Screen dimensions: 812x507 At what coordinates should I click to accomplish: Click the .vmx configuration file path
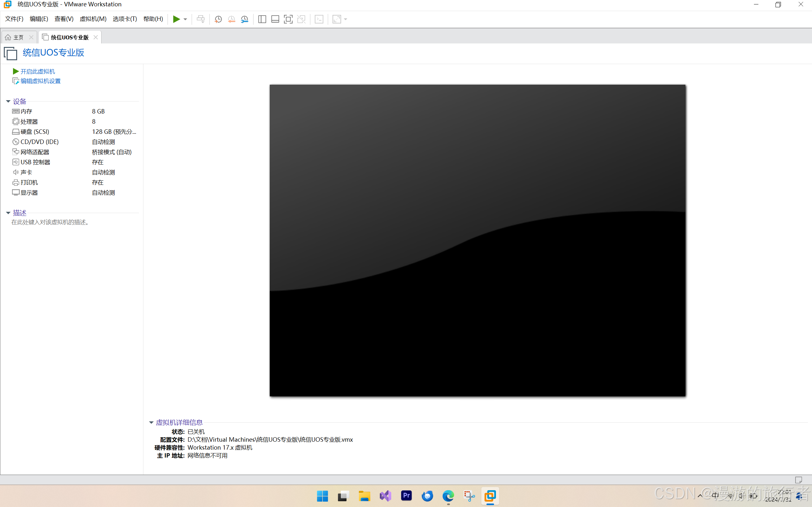point(270,439)
